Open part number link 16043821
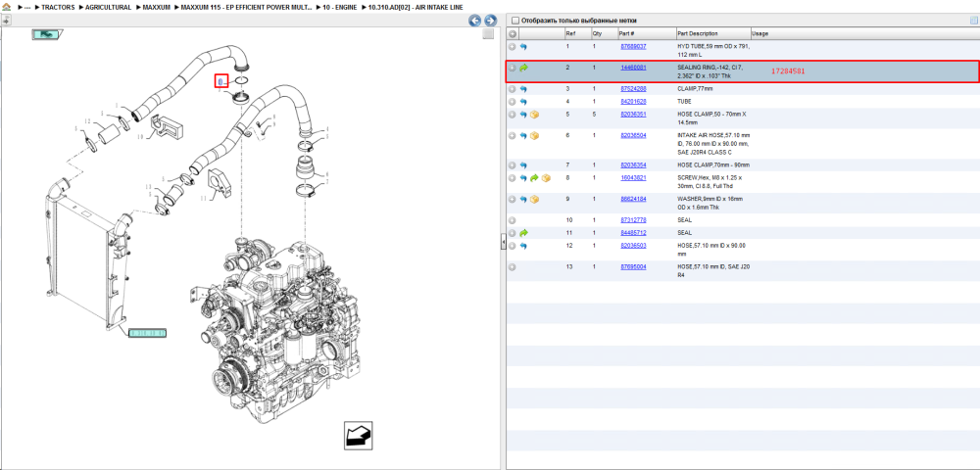Image resolution: width=980 pixels, height=470 pixels. pos(633,178)
